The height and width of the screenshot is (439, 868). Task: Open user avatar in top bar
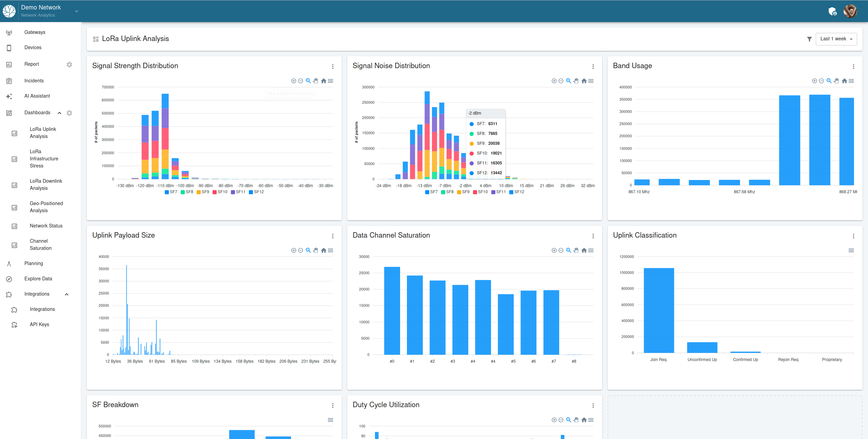point(850,11)
